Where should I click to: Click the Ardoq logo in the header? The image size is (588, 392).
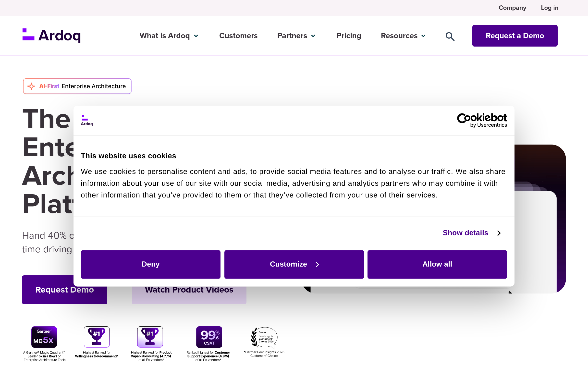point(51,36)
